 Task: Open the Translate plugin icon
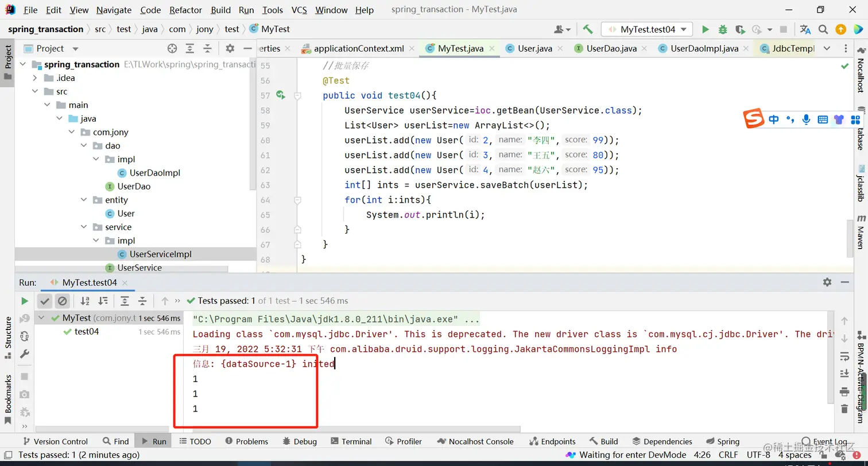[805, 29]
